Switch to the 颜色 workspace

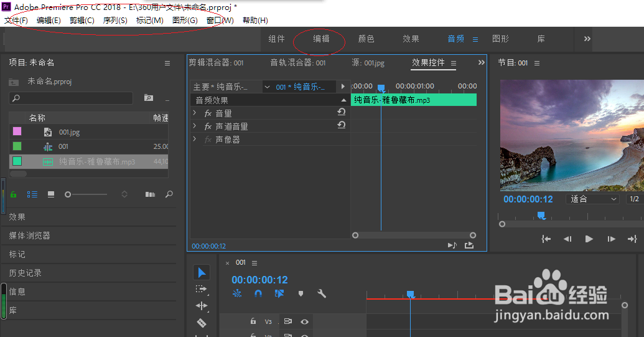(x=366, y=39)
